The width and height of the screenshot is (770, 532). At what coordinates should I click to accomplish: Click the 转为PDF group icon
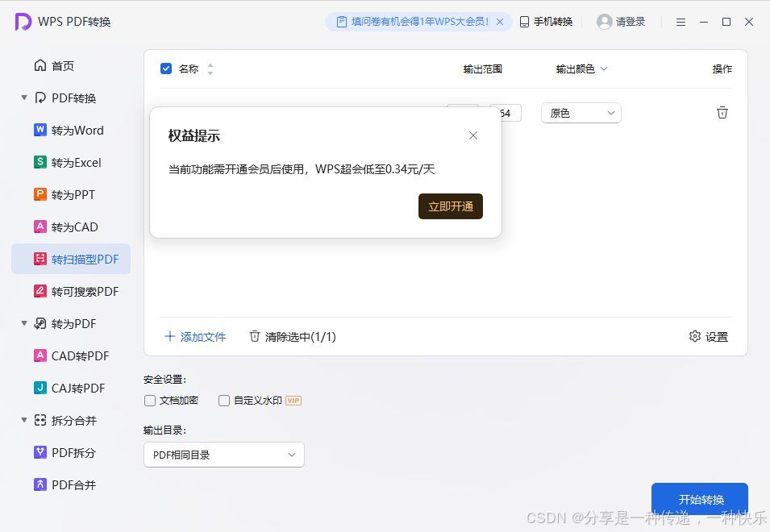point(40,323)
